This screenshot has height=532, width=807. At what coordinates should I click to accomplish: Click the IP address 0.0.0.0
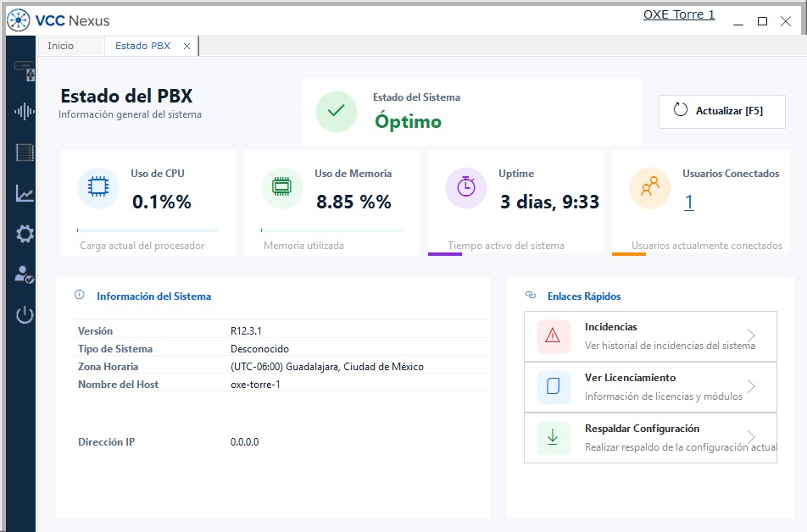coord(244,442)
